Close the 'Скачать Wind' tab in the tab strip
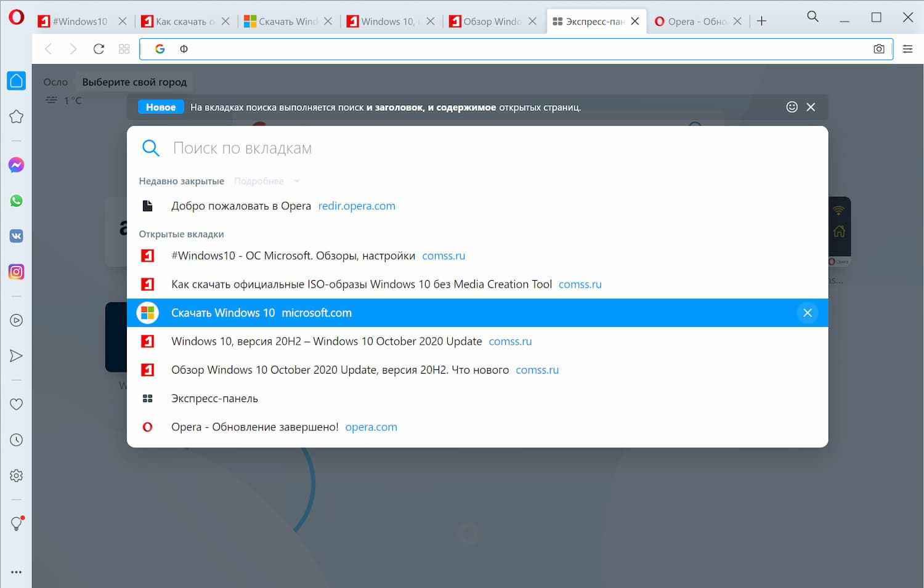This screenshot has height=588, width=924. click(x=328, y=22)
